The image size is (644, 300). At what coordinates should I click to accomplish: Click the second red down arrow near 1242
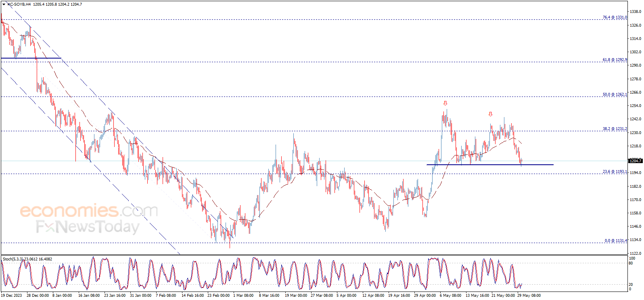[x=491, y=114]
